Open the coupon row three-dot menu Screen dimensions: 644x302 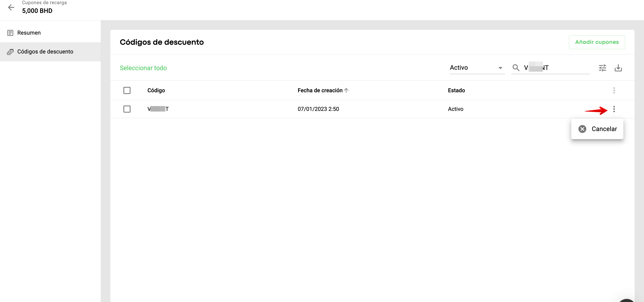click(614, 109)
